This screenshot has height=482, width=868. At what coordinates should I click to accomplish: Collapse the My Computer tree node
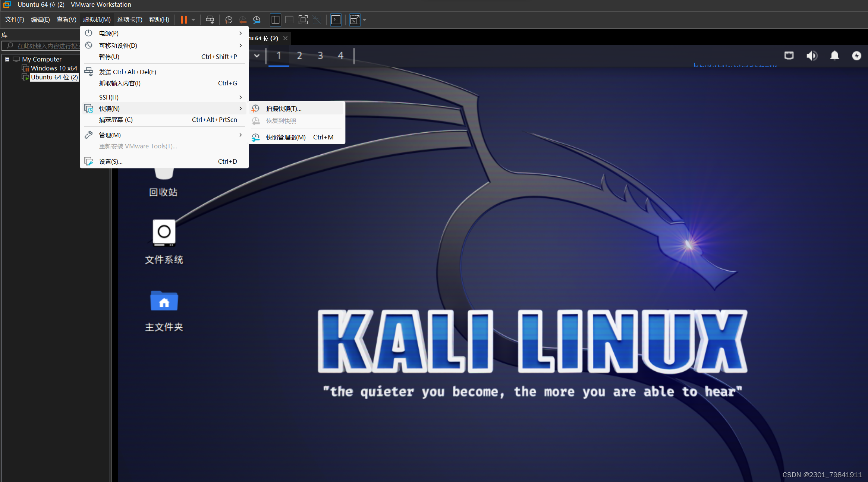(7, 59)
